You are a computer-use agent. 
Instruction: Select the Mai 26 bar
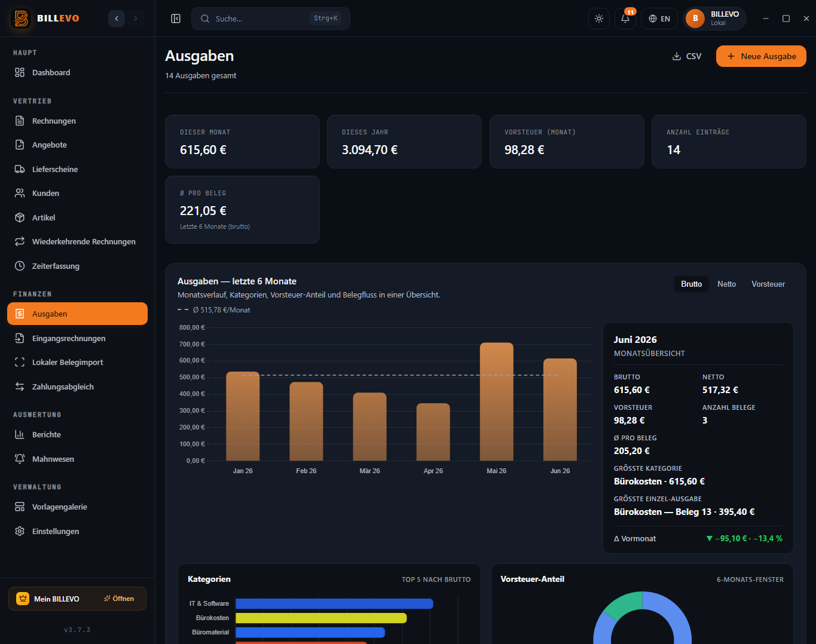pyautogui.click(x=496, y=401)
